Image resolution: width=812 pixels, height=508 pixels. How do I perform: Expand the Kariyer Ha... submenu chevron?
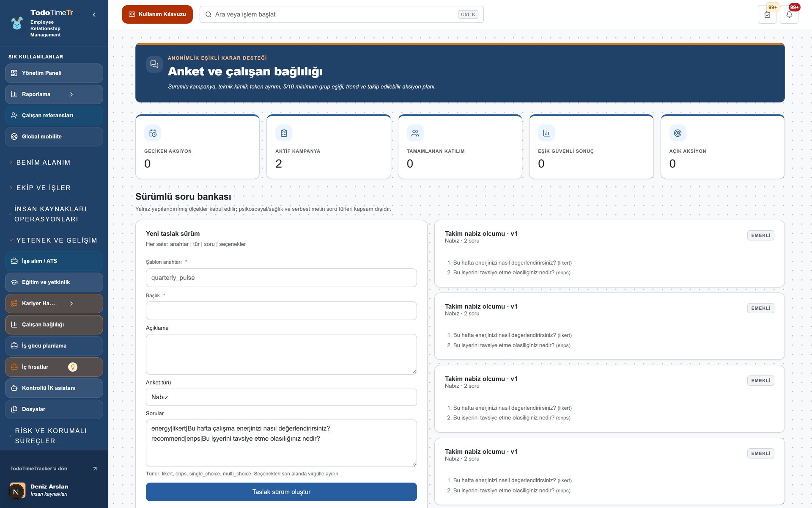point(71,304)
